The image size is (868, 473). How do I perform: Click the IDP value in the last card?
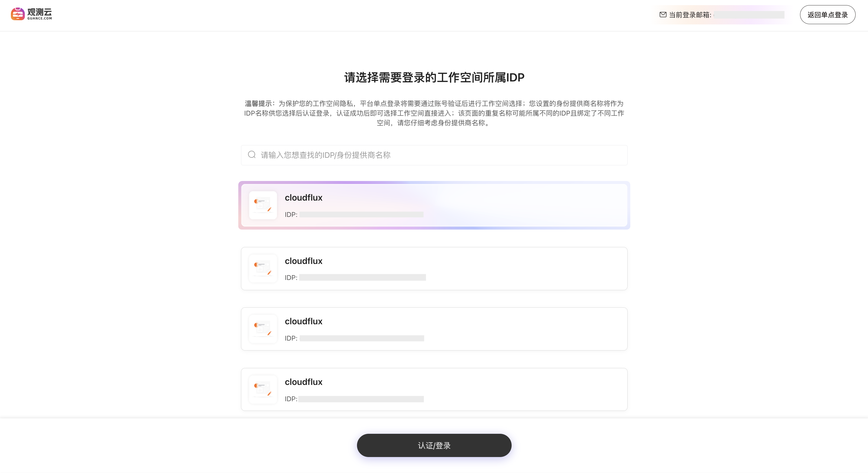tap(361, 399)
